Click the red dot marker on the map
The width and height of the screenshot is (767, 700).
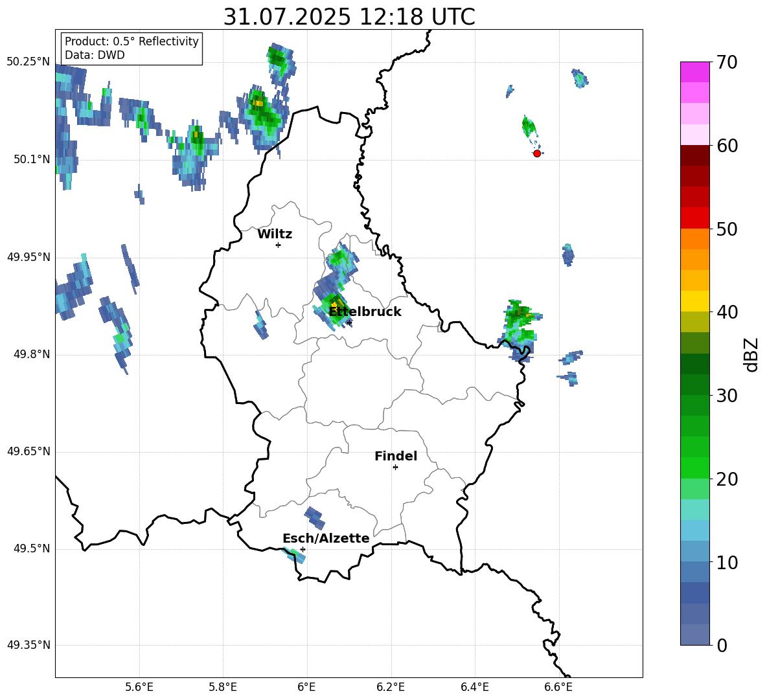(537, 153)
